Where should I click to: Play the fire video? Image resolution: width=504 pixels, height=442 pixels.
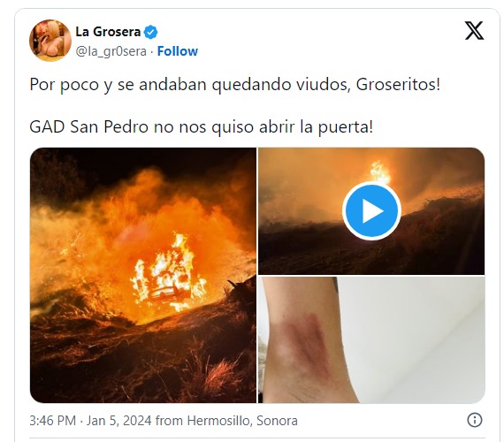[371, 211]
